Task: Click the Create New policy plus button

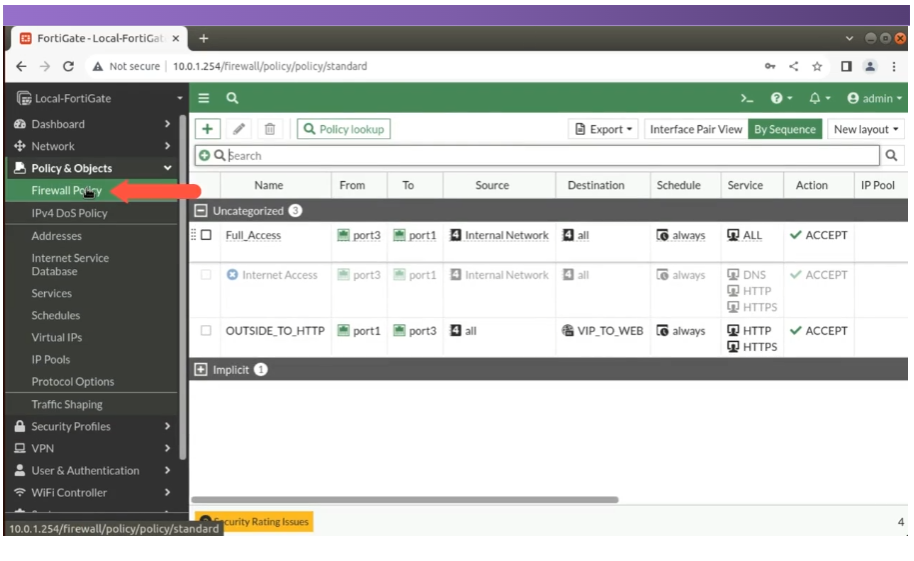Action: click(x=208, y=129)
